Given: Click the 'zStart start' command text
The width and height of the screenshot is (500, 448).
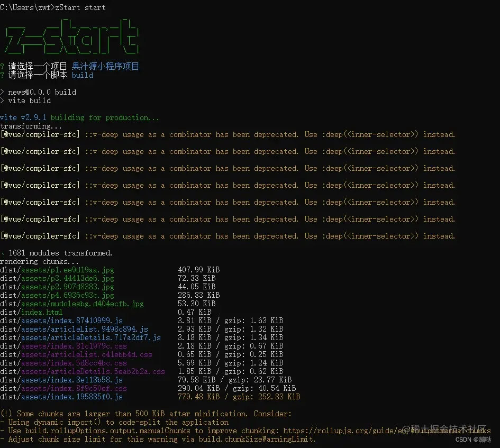Looking at the screenshot, I should pyautogui.click(x=80, y=7).
